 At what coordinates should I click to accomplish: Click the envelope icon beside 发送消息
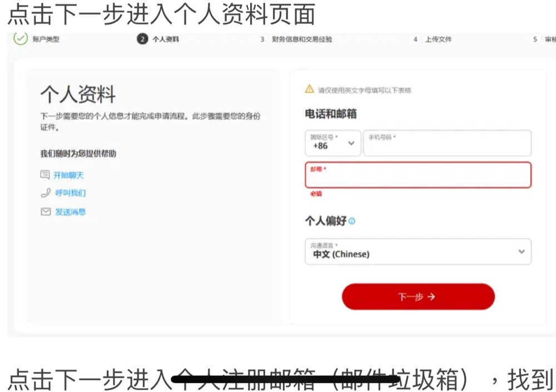pos(46,212)
